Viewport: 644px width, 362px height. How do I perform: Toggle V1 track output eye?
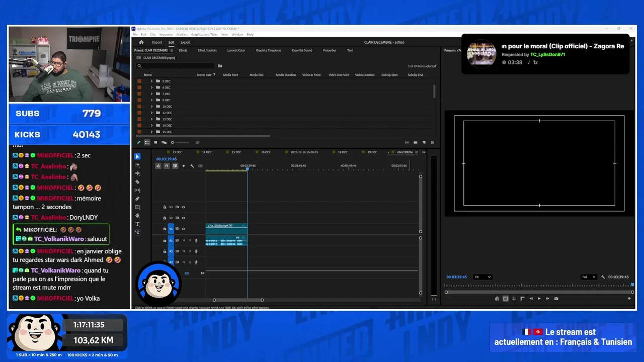pyautogui.click(x=183, y=229)
